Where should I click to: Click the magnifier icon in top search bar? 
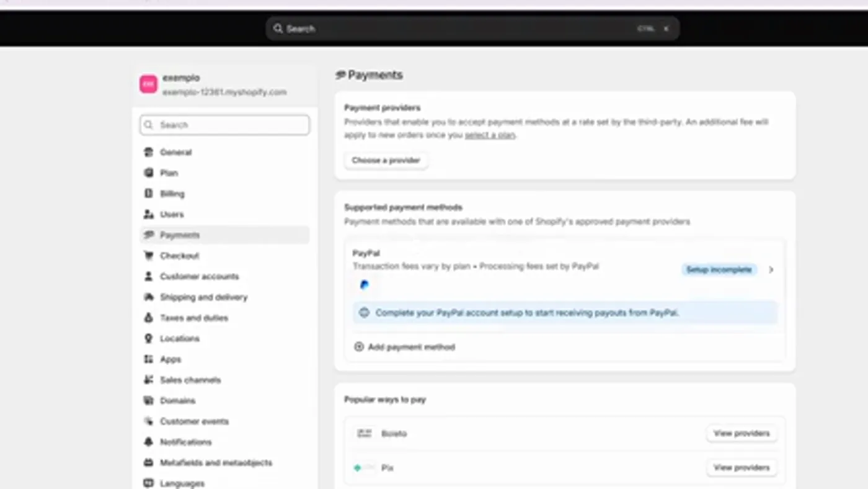click(x=278, y=29)
